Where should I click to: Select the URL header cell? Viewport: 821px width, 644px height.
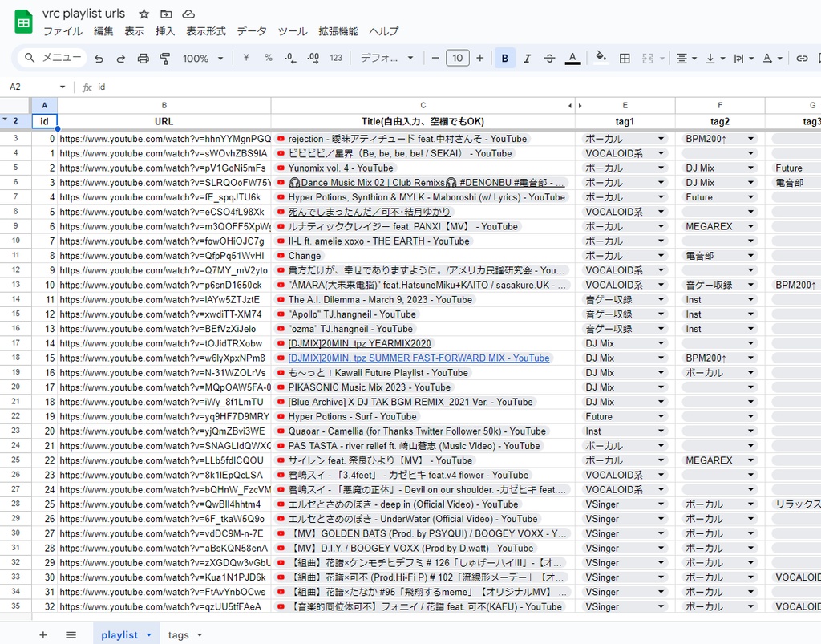pos(164,121)
